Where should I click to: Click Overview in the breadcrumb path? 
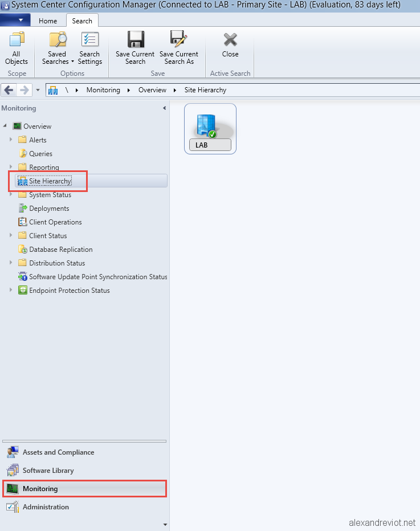point(152,90)
